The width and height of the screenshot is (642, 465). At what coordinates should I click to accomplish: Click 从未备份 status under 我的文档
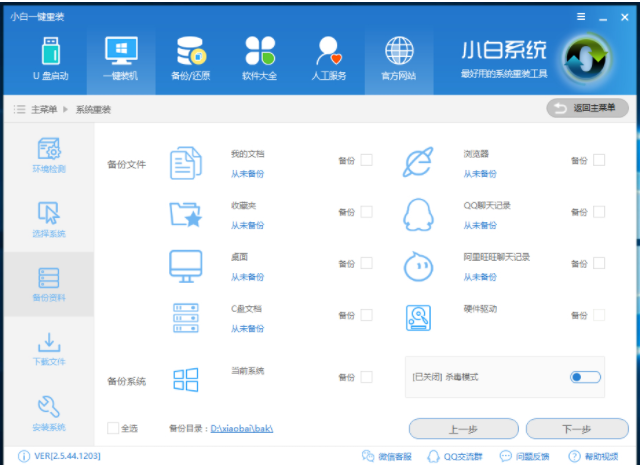click(247, 174)
